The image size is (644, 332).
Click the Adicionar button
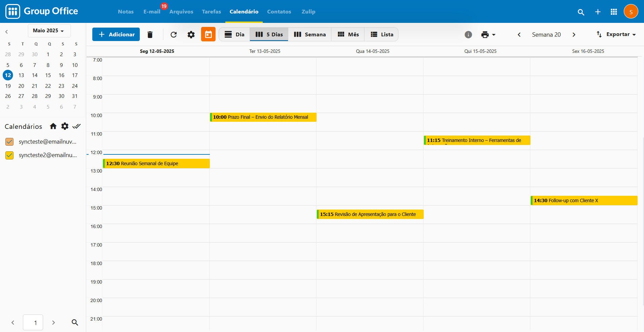pyautogui.click(x=116, y=35)
